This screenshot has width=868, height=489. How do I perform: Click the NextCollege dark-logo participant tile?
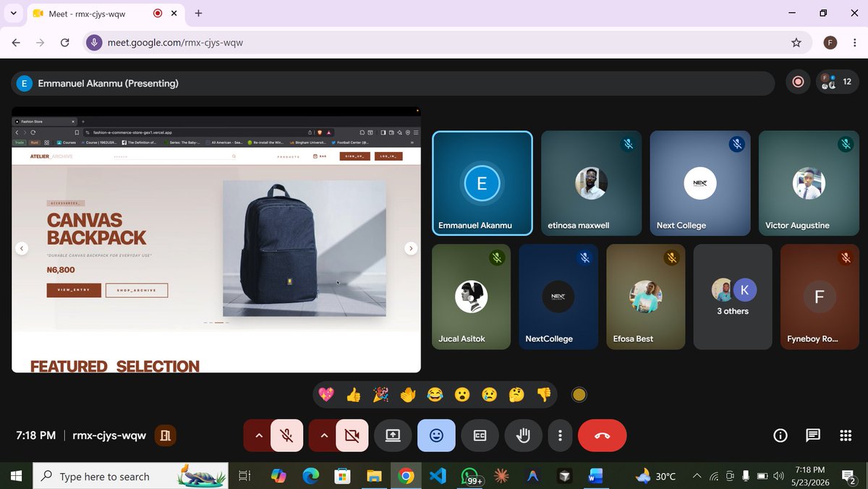558,297
